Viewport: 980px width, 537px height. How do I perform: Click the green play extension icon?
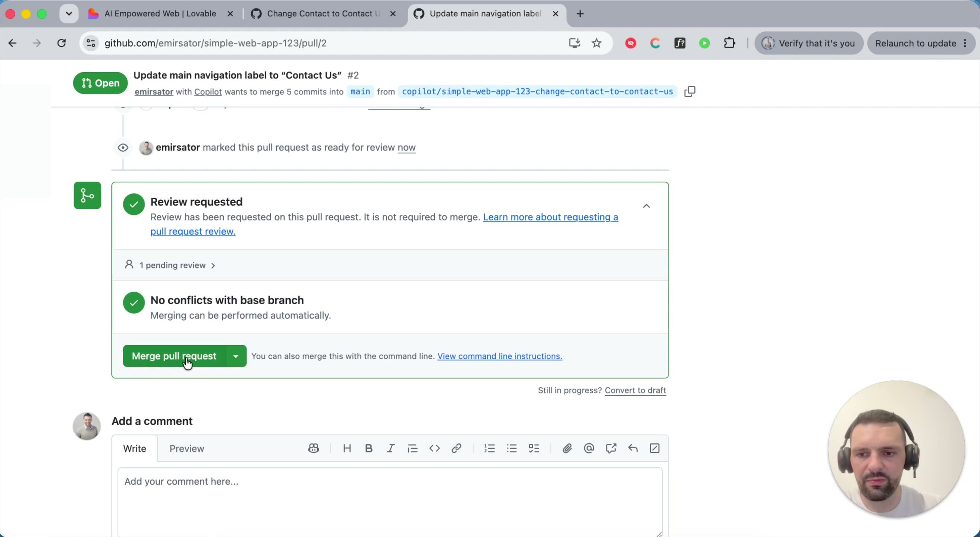[704, 43]
